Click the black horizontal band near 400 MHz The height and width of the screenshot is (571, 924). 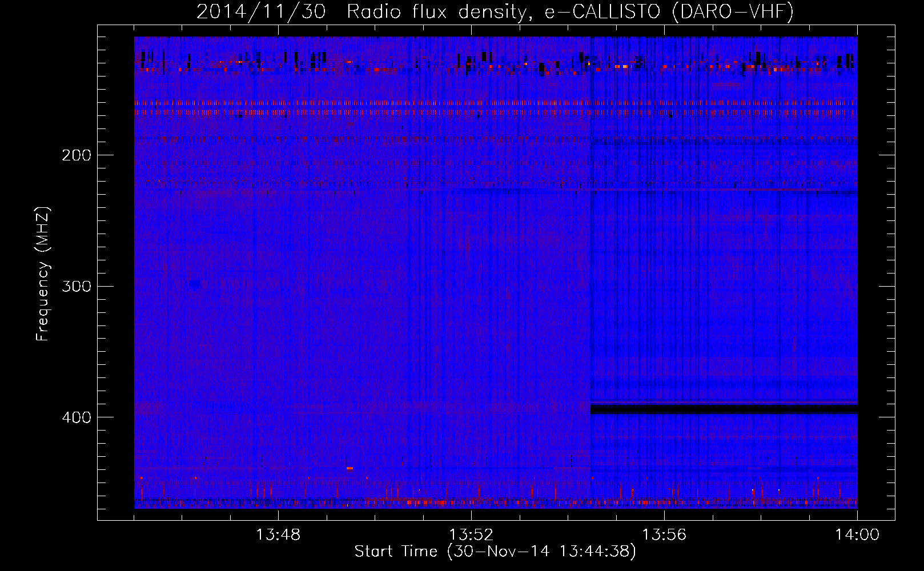724,409
